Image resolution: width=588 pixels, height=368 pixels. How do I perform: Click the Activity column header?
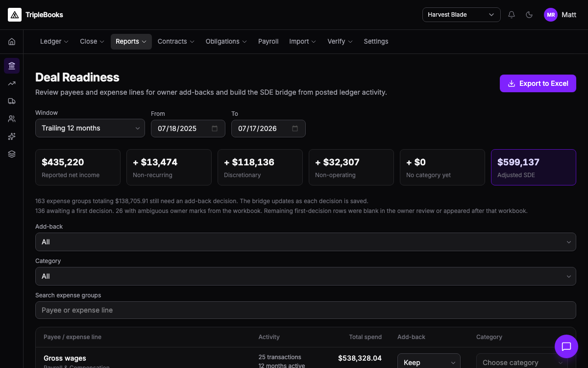point(269,337)
